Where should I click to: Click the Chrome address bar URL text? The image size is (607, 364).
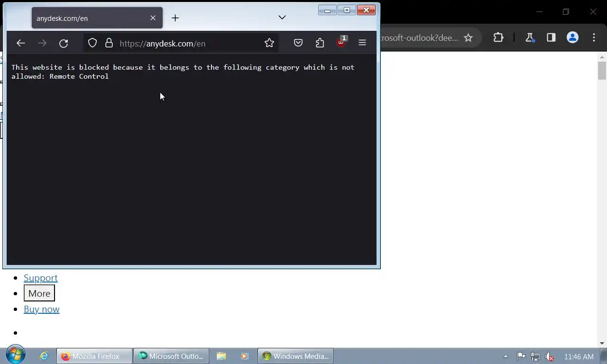pos(420,38)
